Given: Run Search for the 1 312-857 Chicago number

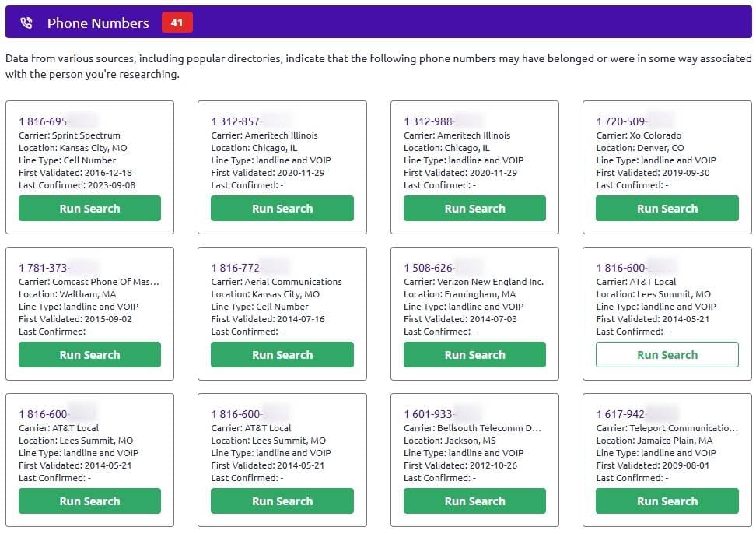Looking at the screenshot, I should (x=282, y=209).
